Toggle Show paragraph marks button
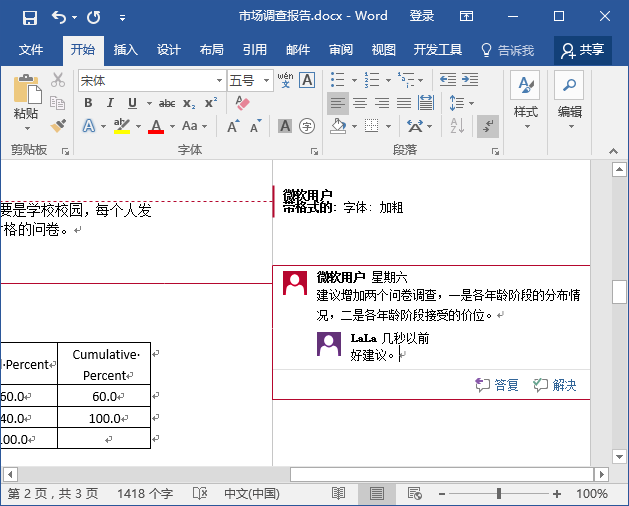Screen dimensions: 629x506 point(488,126)
